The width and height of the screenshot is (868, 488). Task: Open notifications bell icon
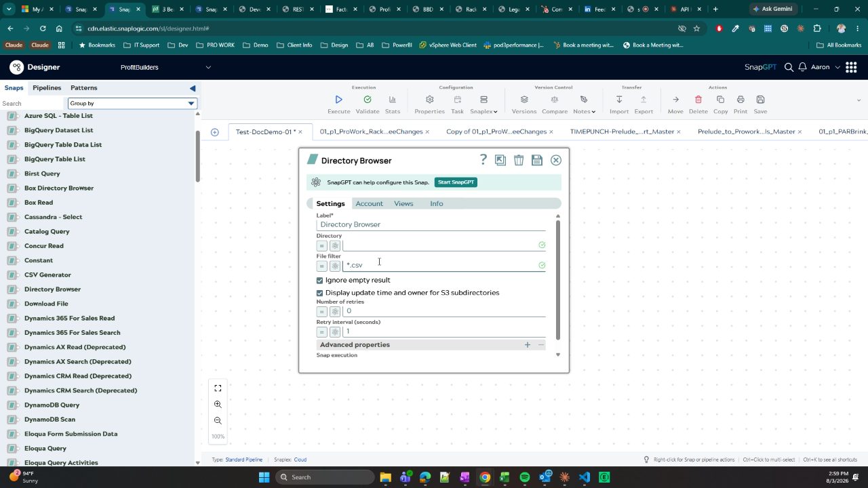(802, 67)
